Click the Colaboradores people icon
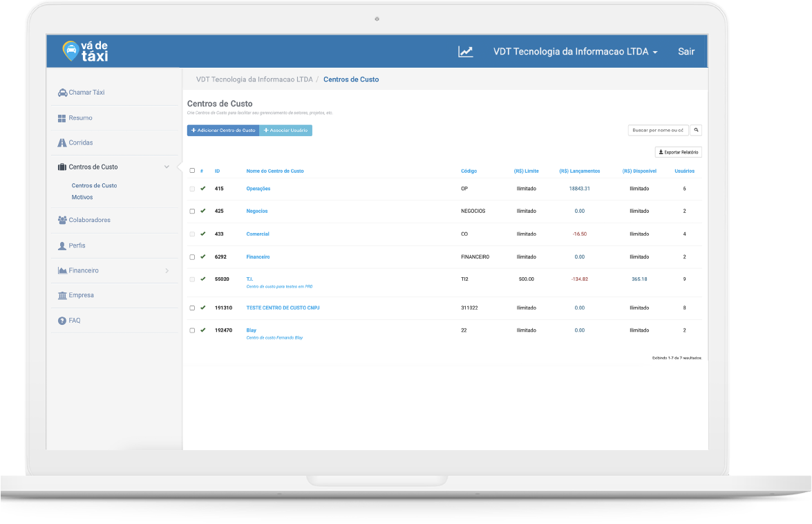Screen dimensions: 812x524 pos(62,220)
